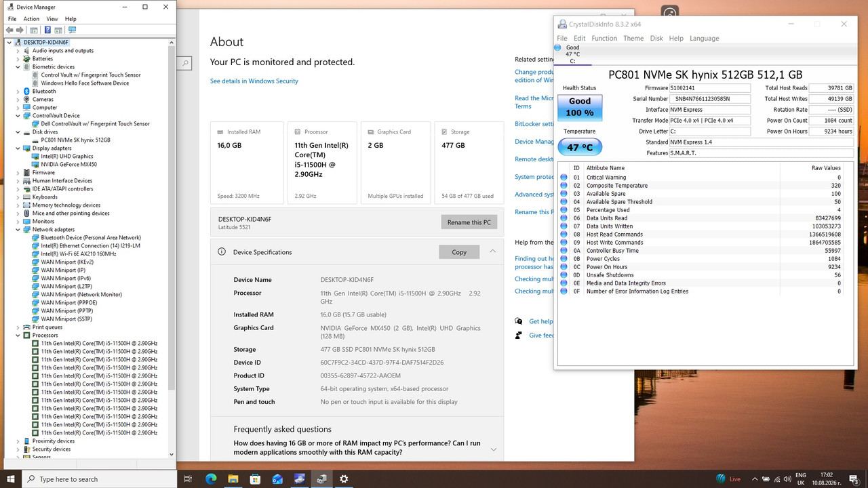This screenshot has width=868, height=488.
Task: Click the show/hide console tree toolbar icon
Action: tap(34, 30)
